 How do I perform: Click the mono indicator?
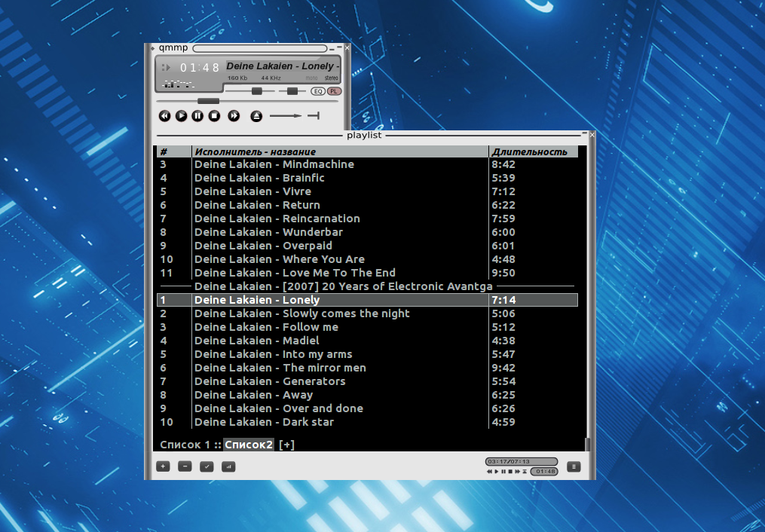pyautogui.click(x=311, y=78)
